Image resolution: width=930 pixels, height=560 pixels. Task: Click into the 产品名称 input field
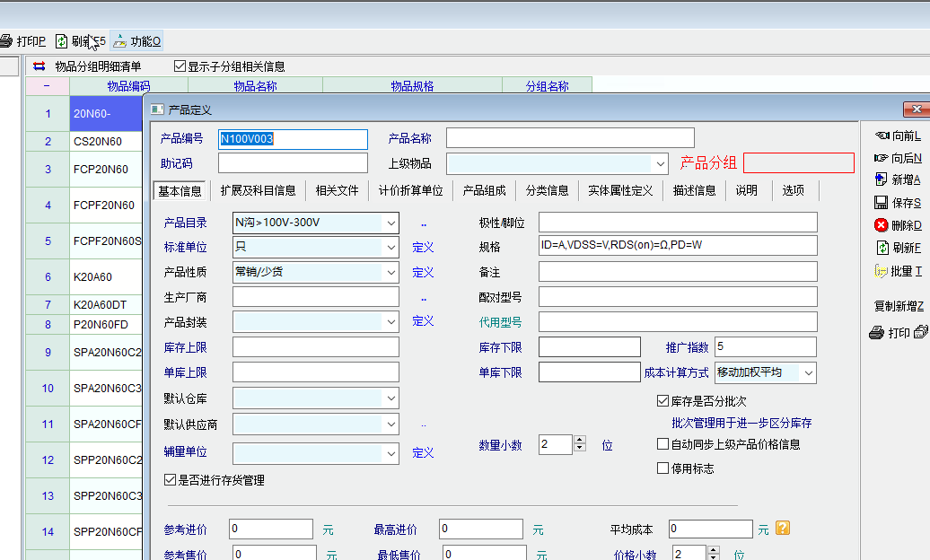click(570, 138)
